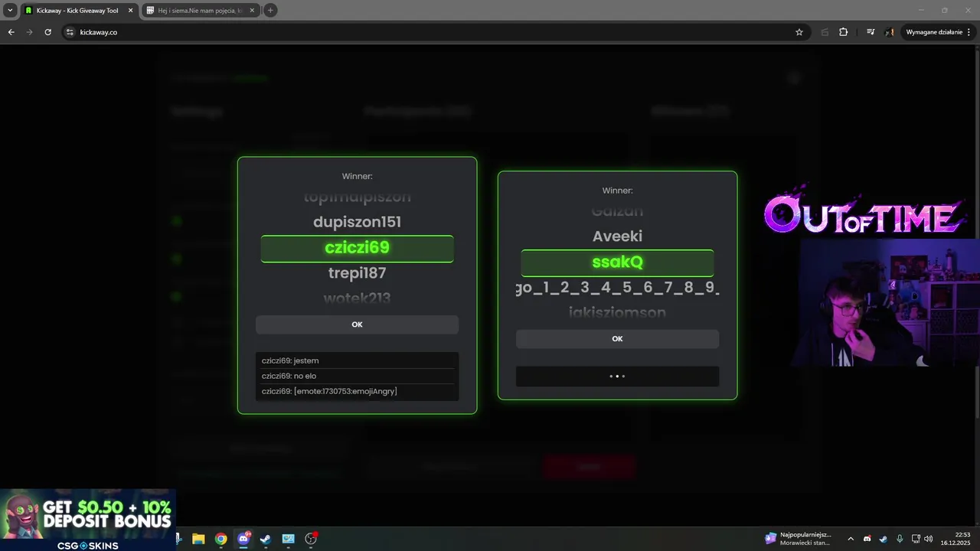The image size is (980, 551).
Task: Confirm winner cziczi69 with OK
Action: (x=357, y=324)
